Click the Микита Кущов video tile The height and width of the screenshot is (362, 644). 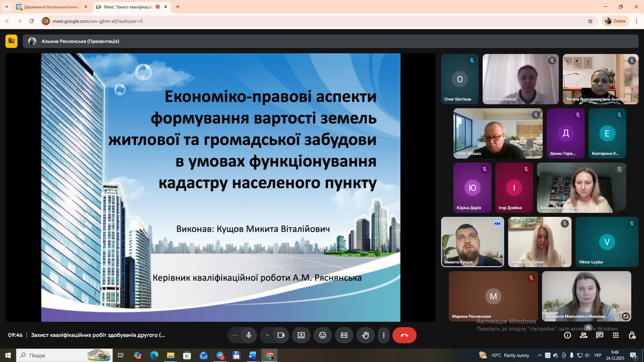[472, 242]
